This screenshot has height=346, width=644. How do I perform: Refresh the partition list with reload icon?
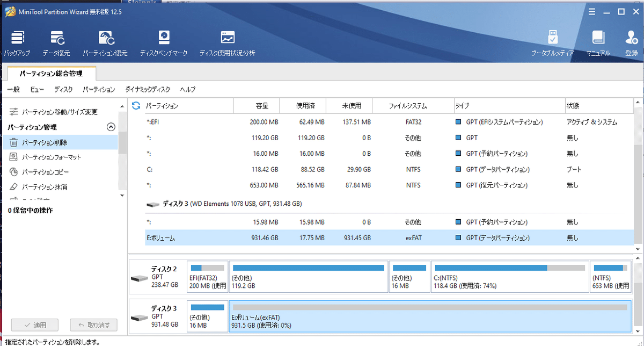coord(136,106)
